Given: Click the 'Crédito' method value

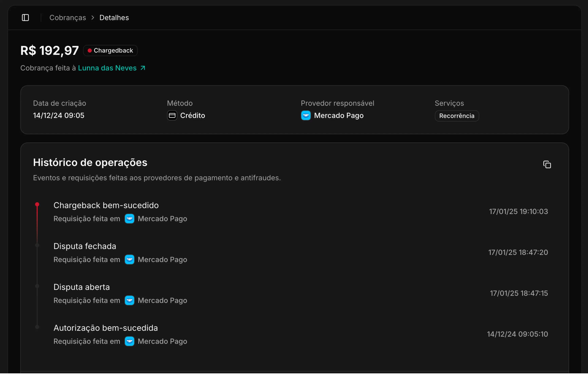Looking at the screenshot, I should 192,115.
